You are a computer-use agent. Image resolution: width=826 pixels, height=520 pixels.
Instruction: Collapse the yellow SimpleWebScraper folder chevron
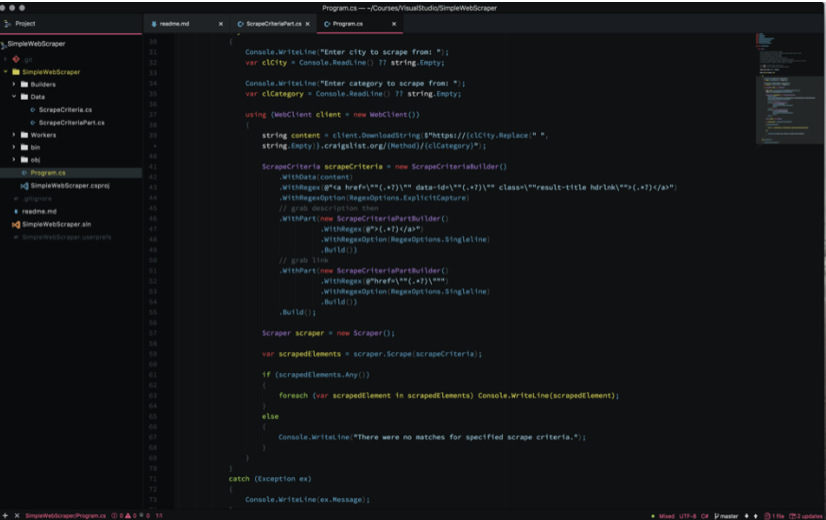(5, 72)
